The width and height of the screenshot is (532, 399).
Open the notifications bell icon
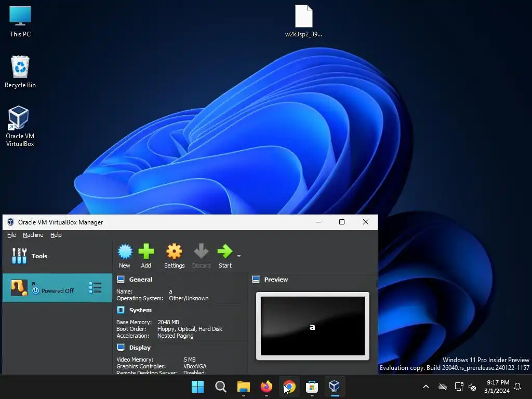517,387
